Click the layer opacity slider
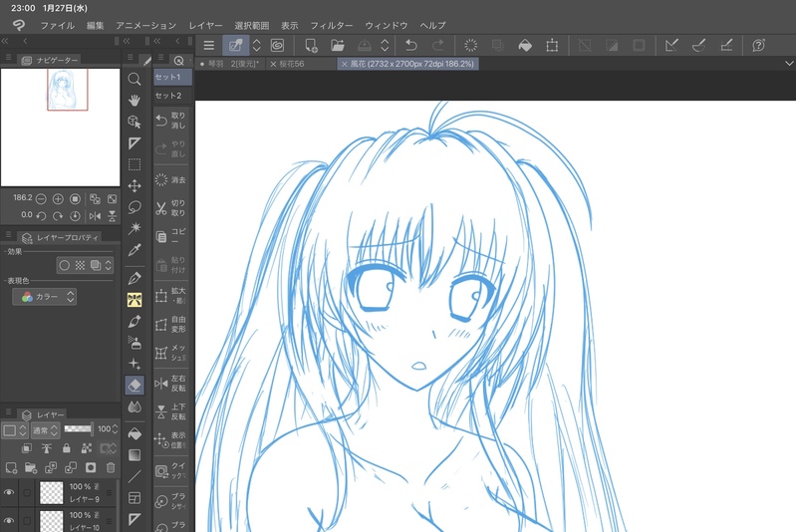Viewport: 796px width, 532px height. pyautogui.click(x=78, y=429)
